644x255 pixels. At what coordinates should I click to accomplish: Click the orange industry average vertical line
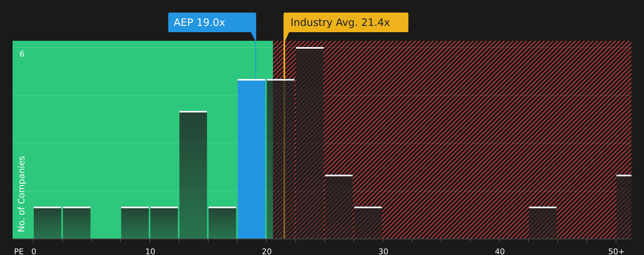click(284, 139)
